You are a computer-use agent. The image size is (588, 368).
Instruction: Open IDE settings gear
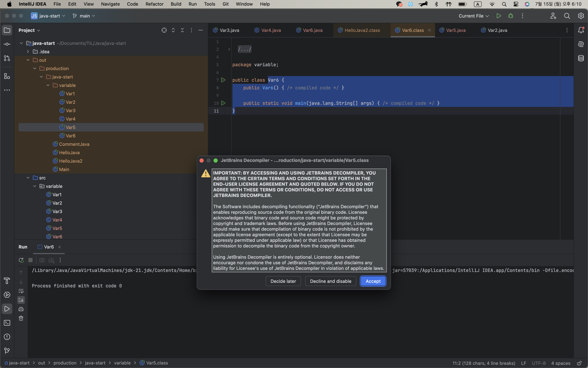tap(581, 16)
